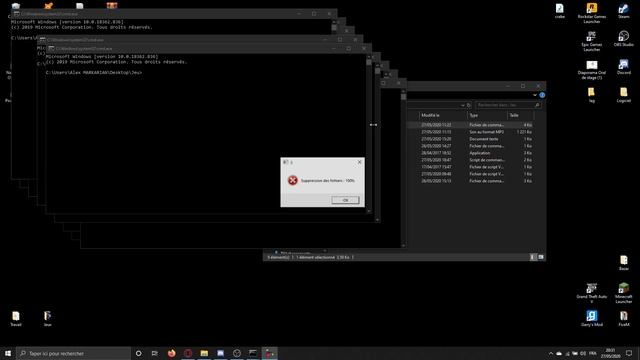Select the Document texte file row
Screen dimensions: 640x360
[471, 139]
